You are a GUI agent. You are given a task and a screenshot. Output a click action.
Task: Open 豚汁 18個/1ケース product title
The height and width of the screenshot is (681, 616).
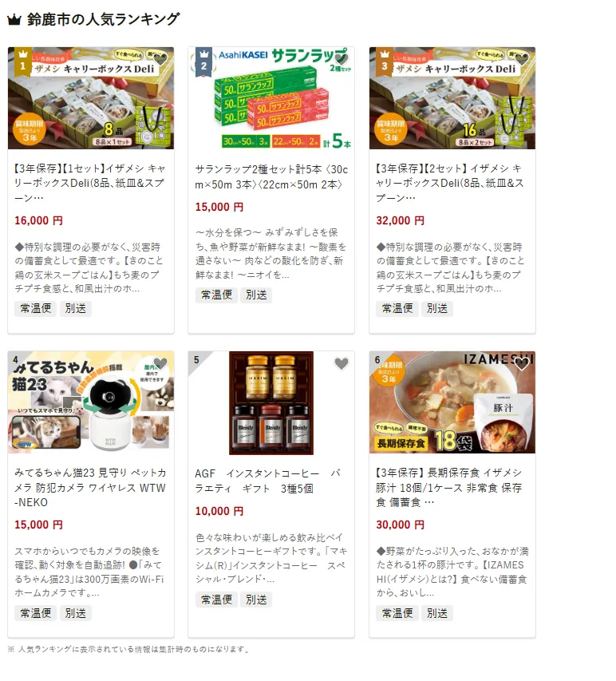point(449,487)
